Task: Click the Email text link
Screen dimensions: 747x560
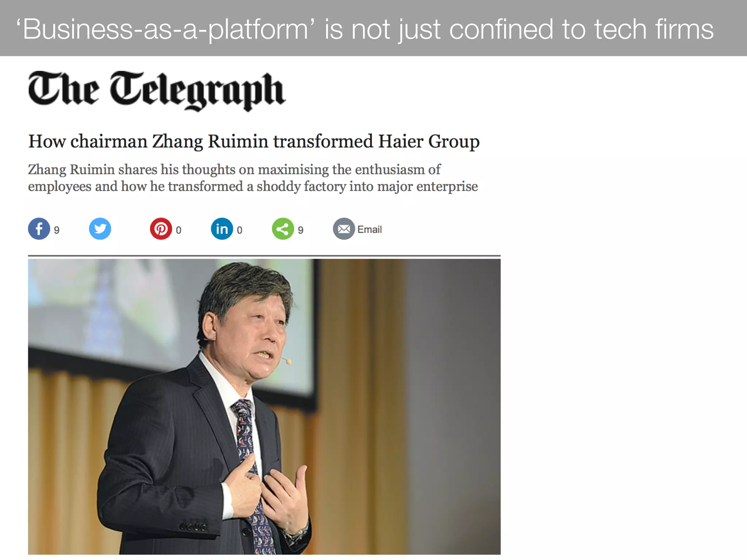Action: point(369,229)
